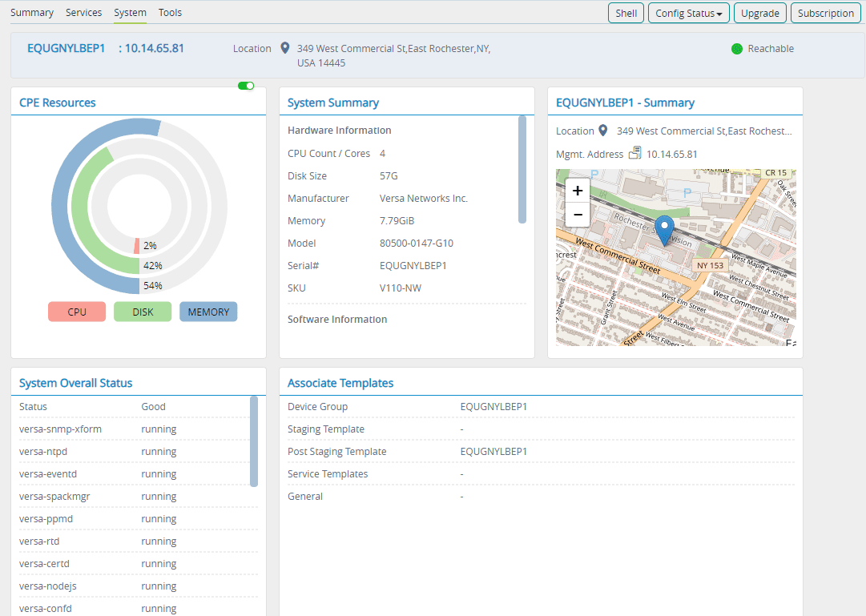Click the map zoom-in plus icon

[x=577, y=191]
